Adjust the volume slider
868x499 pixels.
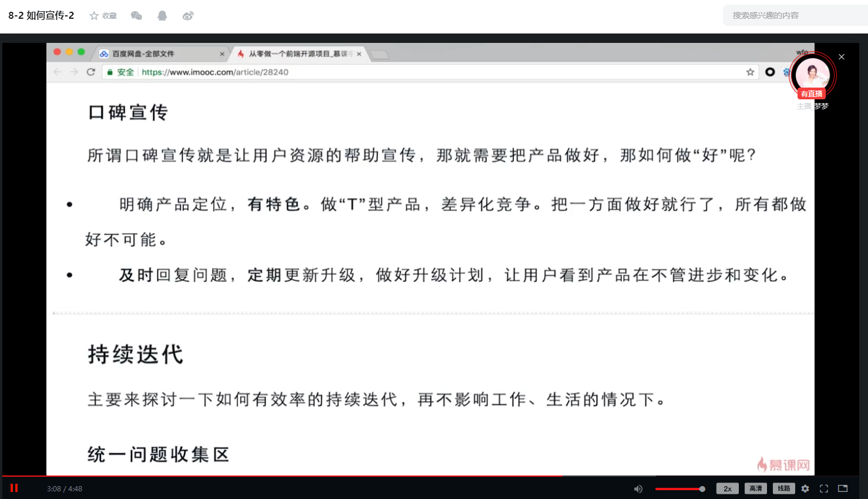click(x=681, y=488)
